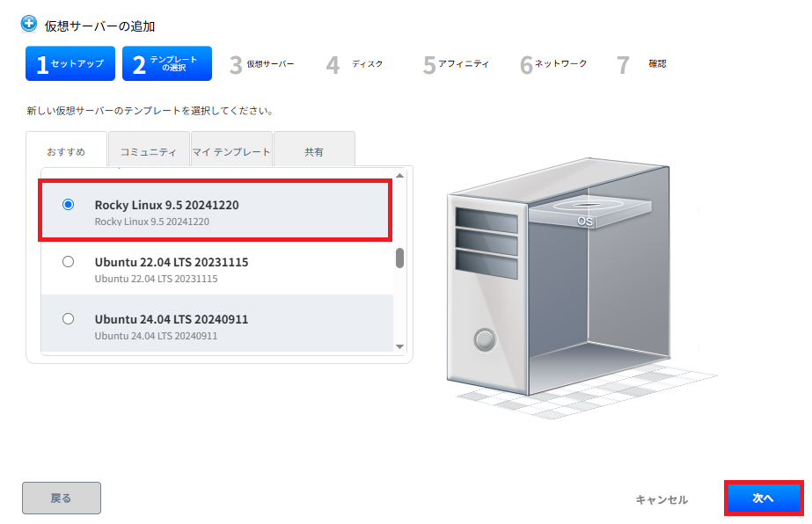
Task: Click the gray Ubuntu 22.04 LTS 20231115 subtitle
Action: point(156,279)
